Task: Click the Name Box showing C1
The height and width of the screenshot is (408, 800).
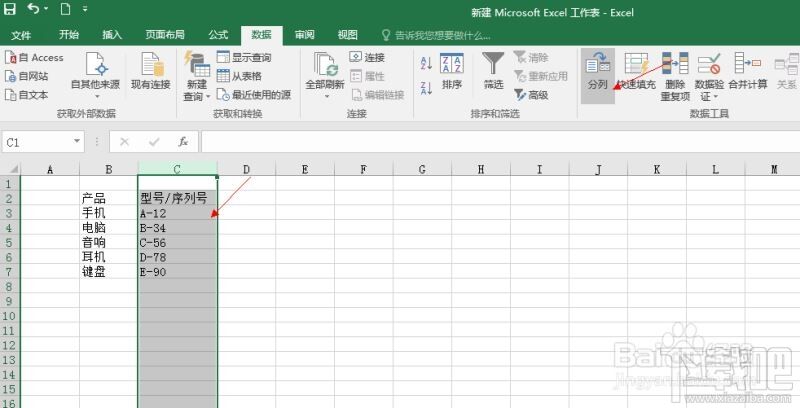Action: pyautogui.click(x=37, y=142)
